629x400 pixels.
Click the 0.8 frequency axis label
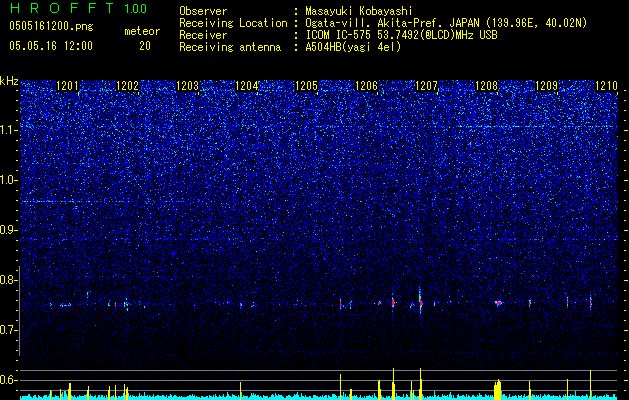tap(8, 280)
